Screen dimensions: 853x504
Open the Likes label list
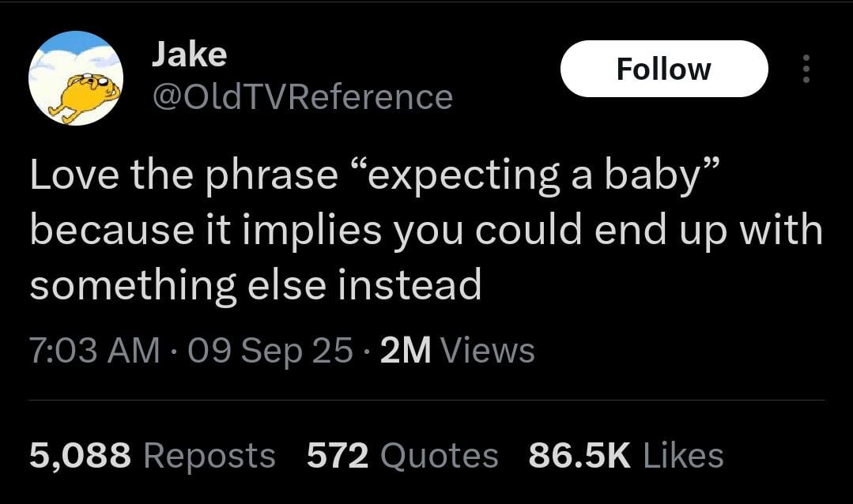[x=683, y=456]
